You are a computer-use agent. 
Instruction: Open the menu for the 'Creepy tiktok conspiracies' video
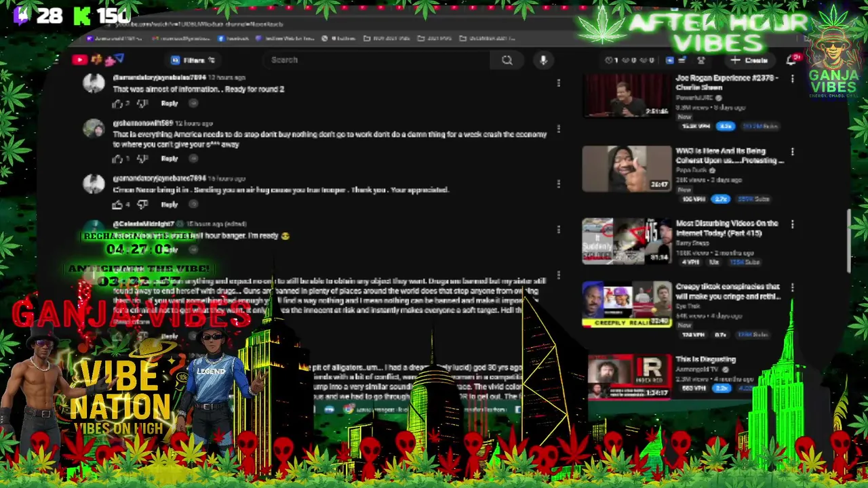coord(792,288)
